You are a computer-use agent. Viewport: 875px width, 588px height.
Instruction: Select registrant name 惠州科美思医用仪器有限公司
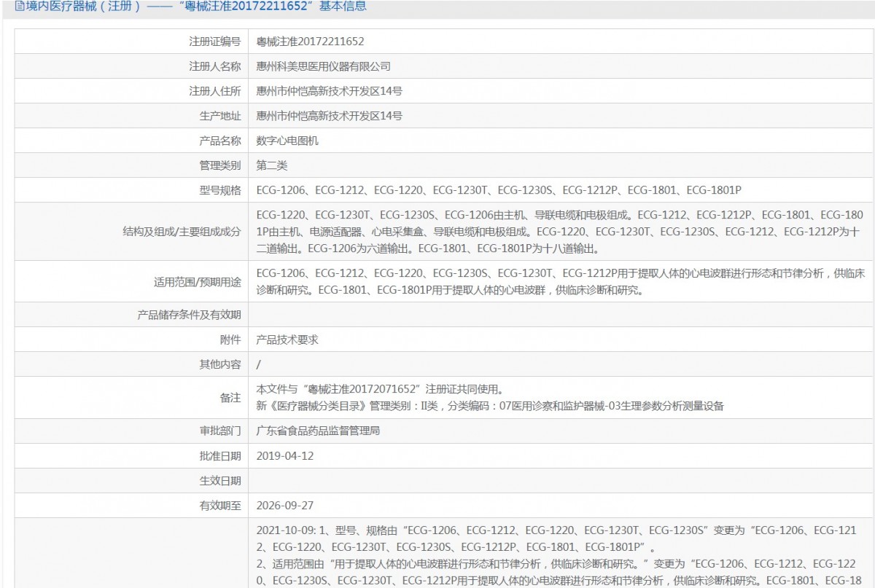pos(324,66)
